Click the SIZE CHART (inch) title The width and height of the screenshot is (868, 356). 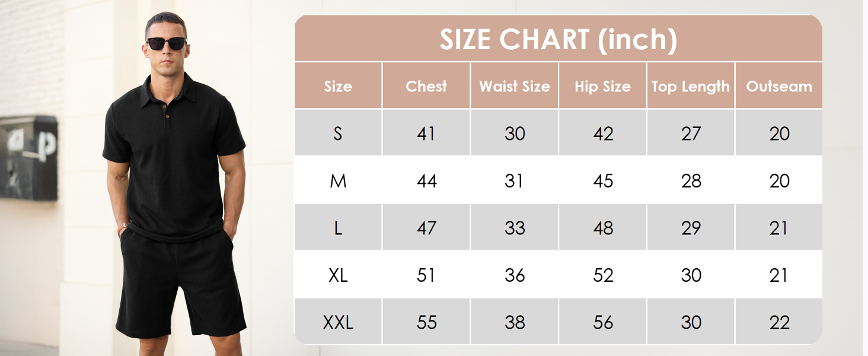558,40
